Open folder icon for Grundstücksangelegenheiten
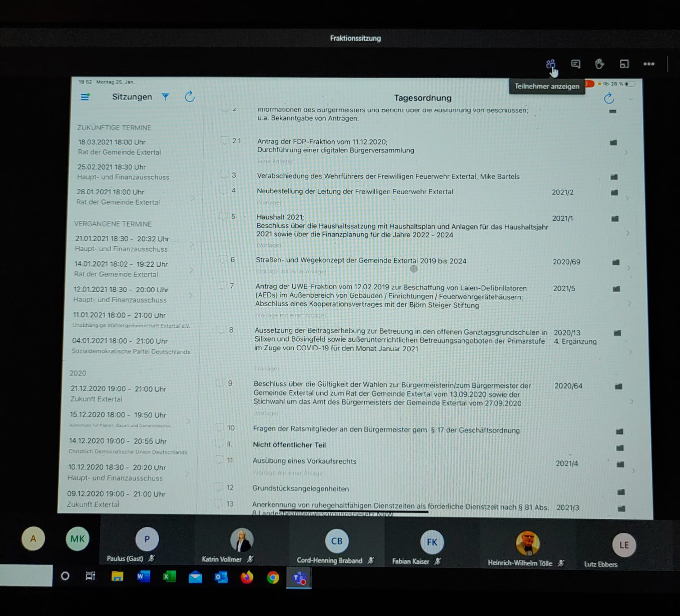Image resolution: width=680 pixels, height=616 pixels. pos(621,492)
